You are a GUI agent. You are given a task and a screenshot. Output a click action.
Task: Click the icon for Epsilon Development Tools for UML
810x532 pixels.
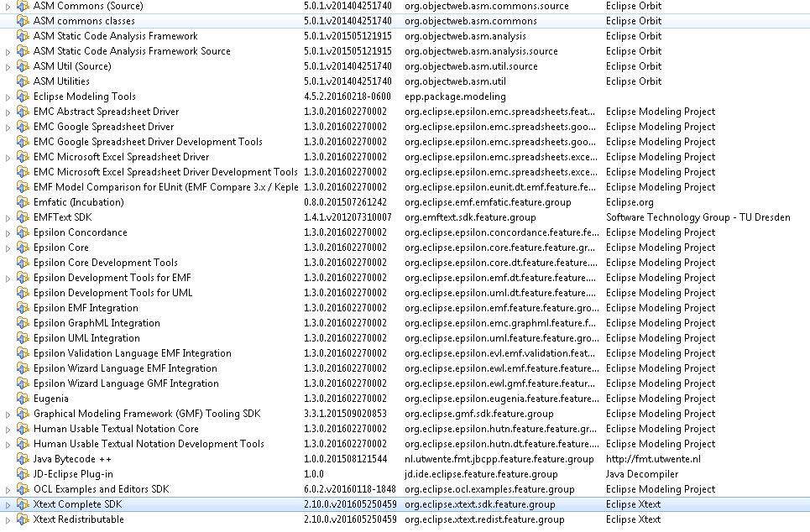coord(23,293)
